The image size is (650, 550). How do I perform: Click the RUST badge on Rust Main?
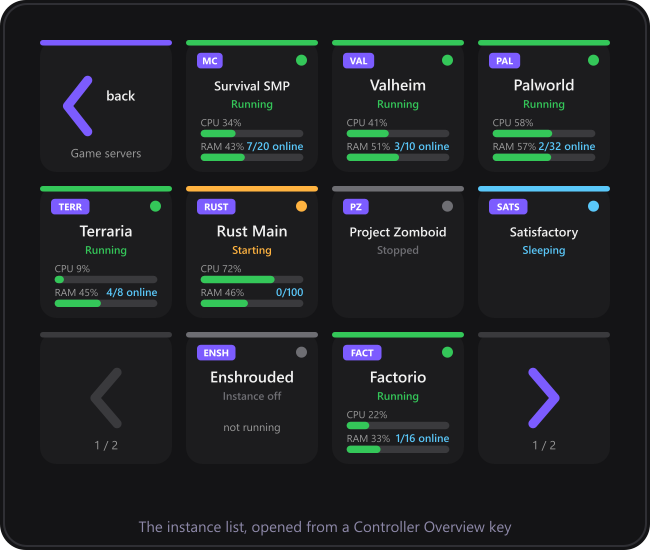216,207
